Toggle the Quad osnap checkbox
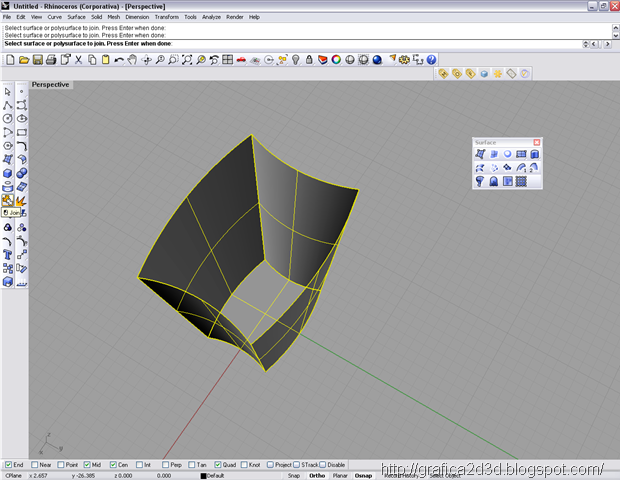This screenshot has width=620, height=480. pyautogui.click(x=217, y=465)
